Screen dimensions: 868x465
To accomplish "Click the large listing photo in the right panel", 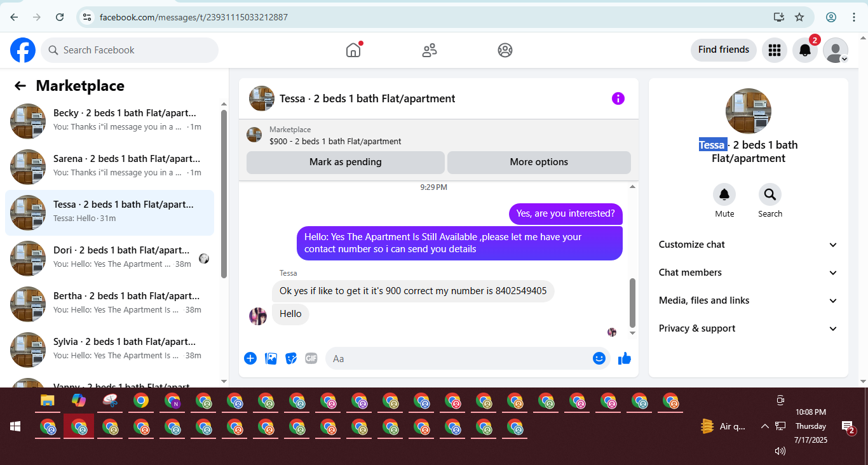I will (x=749, y=111).
